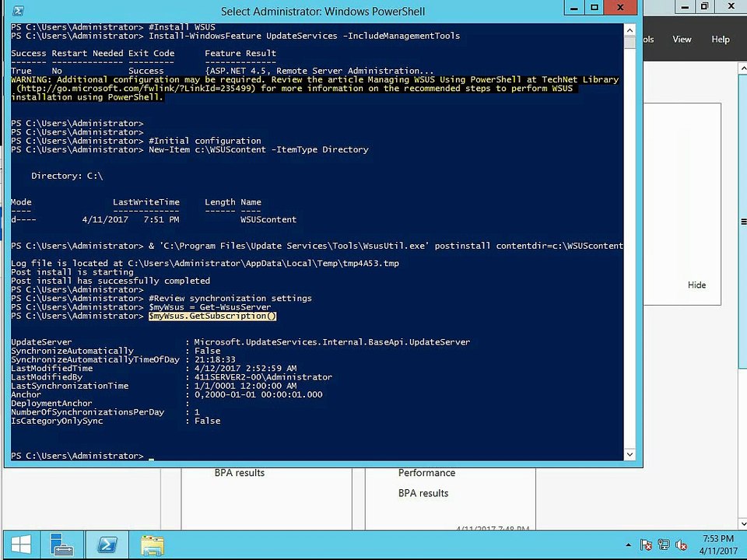The height and width of the screenshot is (560, 747).
Task: Click the LastModifiedTime 4/12/2017 row
Action: 153,368
